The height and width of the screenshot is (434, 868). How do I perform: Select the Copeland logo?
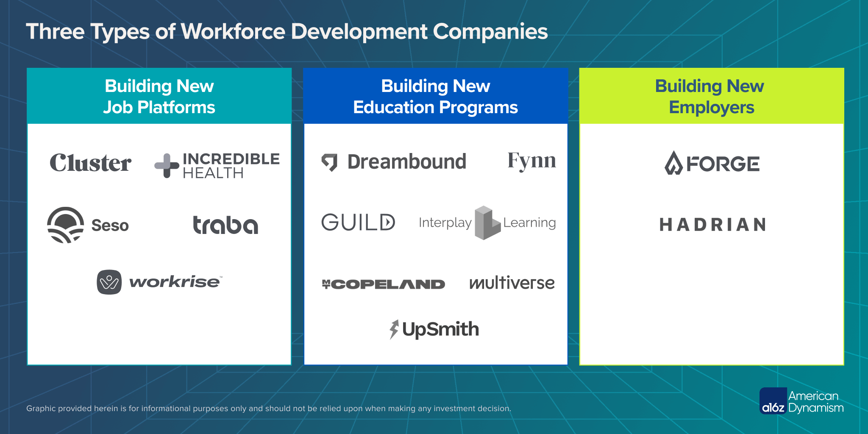pyautogui.click(x=384, y=283)
